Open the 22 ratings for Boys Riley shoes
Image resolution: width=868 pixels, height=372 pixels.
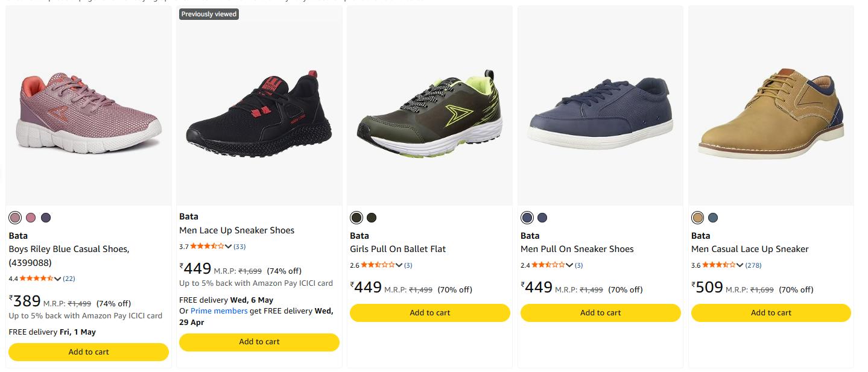(69, 279)
